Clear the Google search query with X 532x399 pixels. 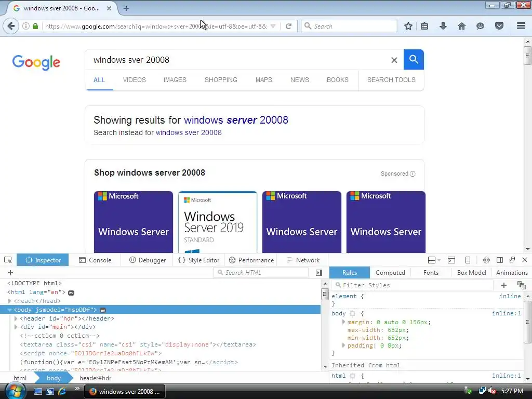(x=394, y=60)
